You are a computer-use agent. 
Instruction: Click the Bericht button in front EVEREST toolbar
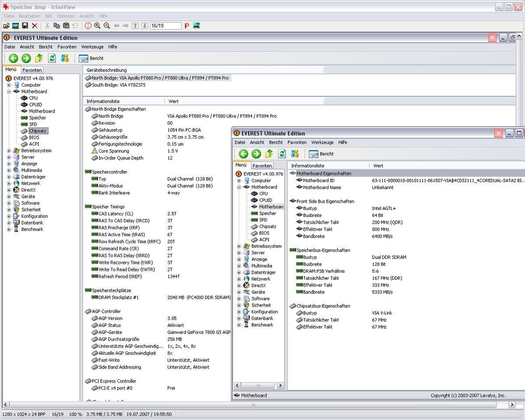pyautogui.click(x=322, y=154)
